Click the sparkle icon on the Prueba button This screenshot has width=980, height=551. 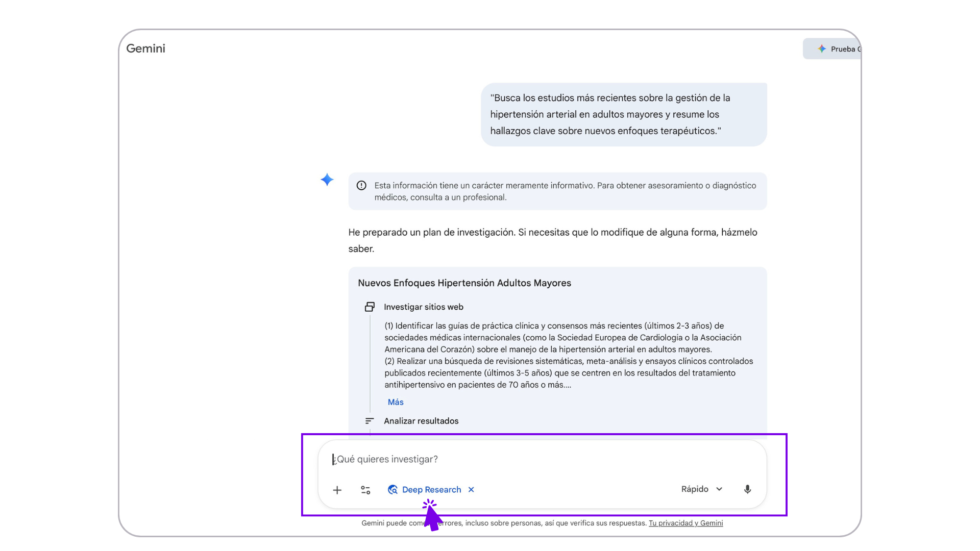tap(822, 48)
